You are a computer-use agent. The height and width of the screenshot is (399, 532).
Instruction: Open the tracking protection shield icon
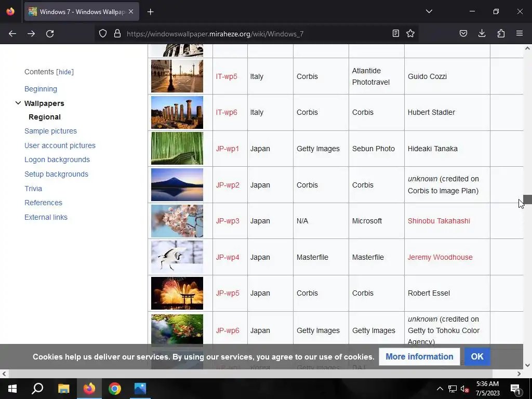[103, 34]
